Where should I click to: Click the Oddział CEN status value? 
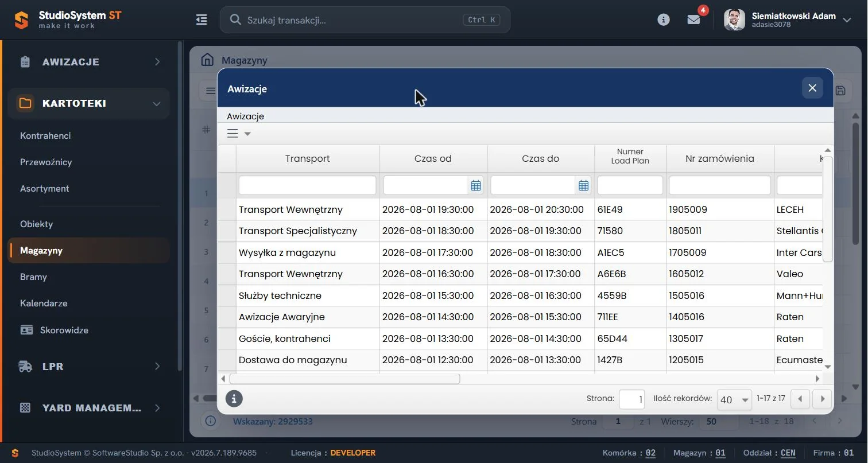[788, 453]
